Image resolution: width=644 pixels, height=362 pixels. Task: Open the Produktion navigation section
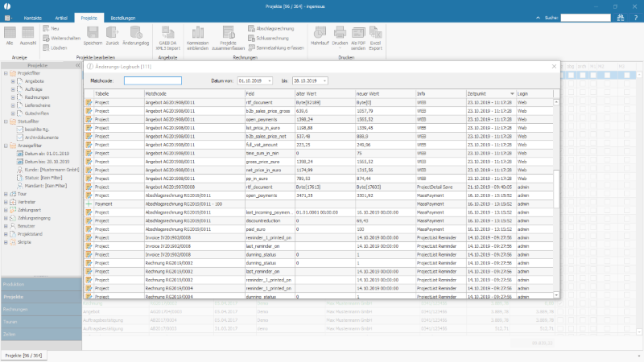point(41,285)
